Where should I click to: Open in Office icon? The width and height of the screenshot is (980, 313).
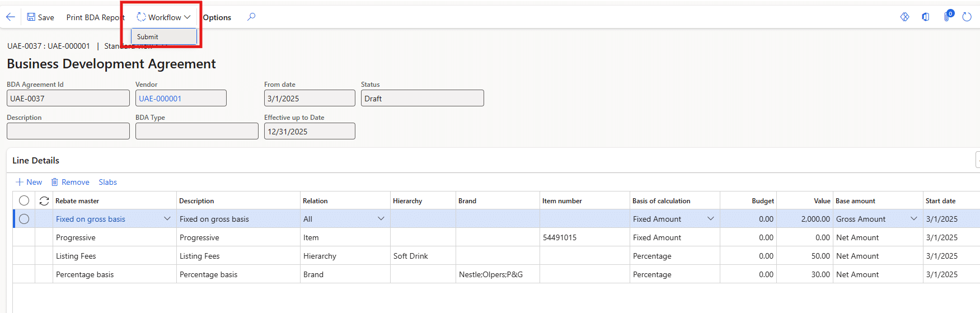pyautogui.click(x=926, y=17)
